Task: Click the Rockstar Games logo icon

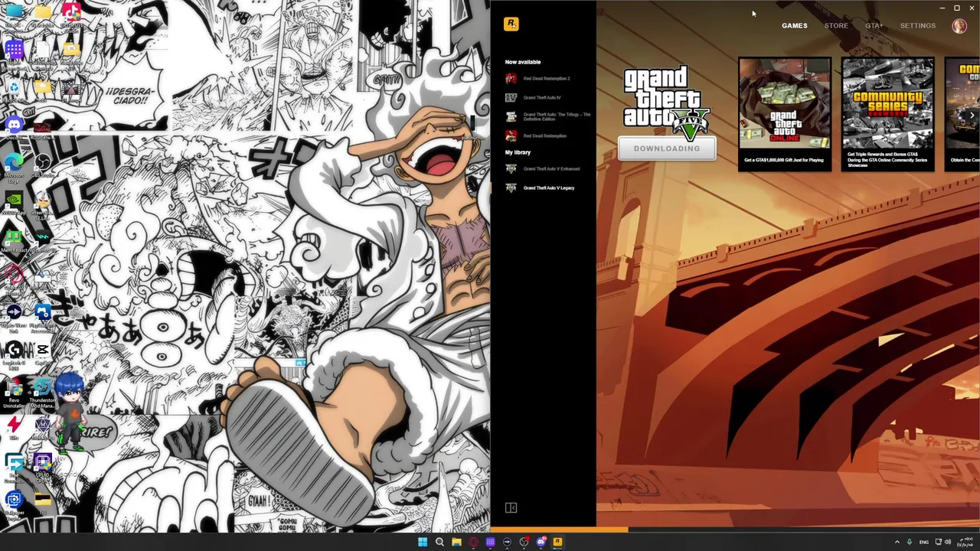Action: coord(511,24)
